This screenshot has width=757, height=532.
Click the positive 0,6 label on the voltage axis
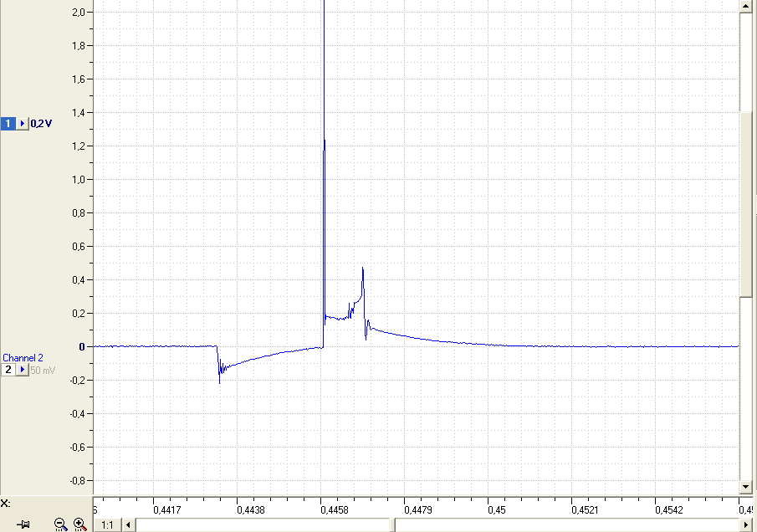pyautogui.click(x=79, y=246)
